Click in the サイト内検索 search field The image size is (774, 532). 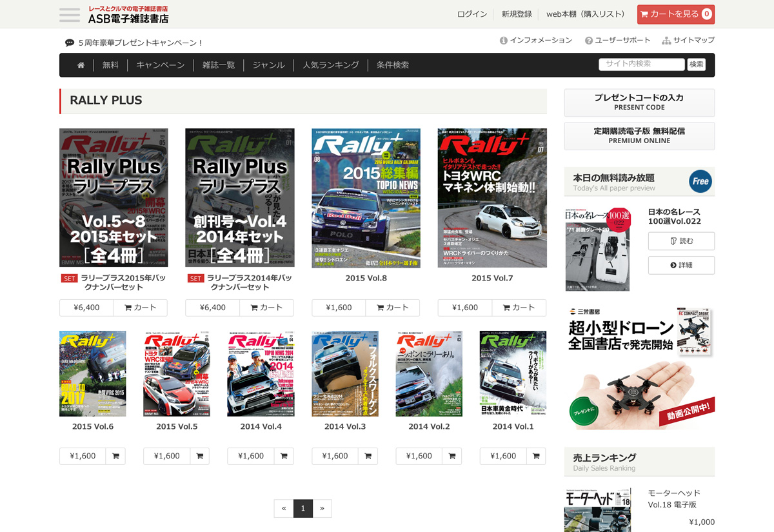[641, 64]
